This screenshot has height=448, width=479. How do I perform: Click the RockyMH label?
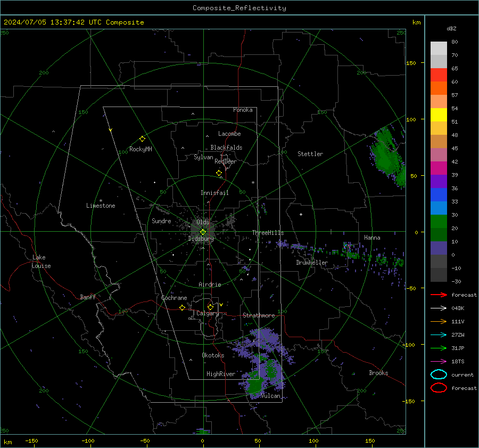pyautogui.click(x=141, y=149)
